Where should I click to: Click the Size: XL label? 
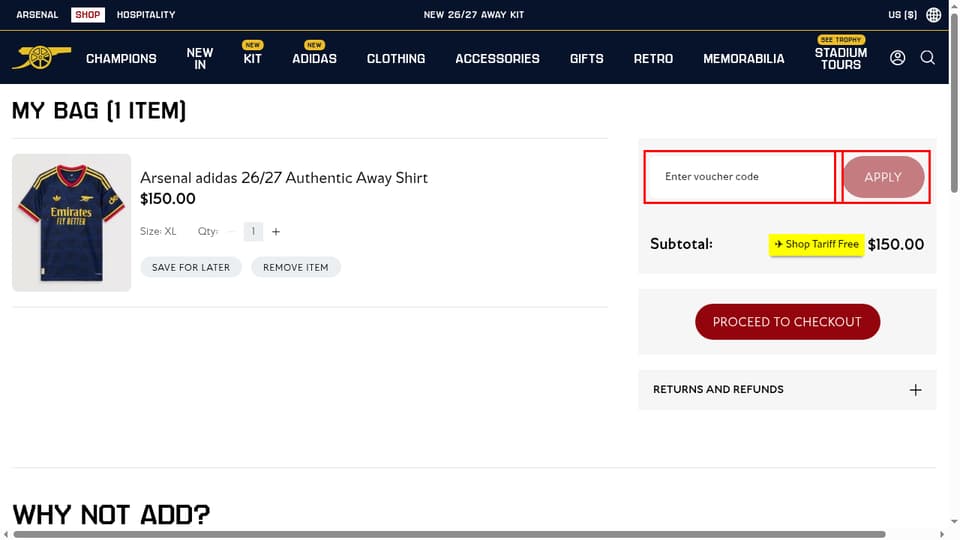coord(158,231)
